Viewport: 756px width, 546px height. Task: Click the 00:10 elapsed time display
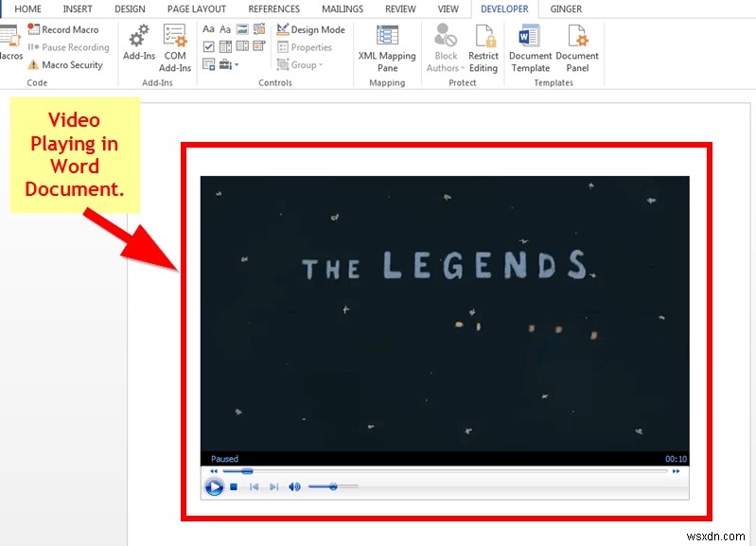(x=676, y=459)
